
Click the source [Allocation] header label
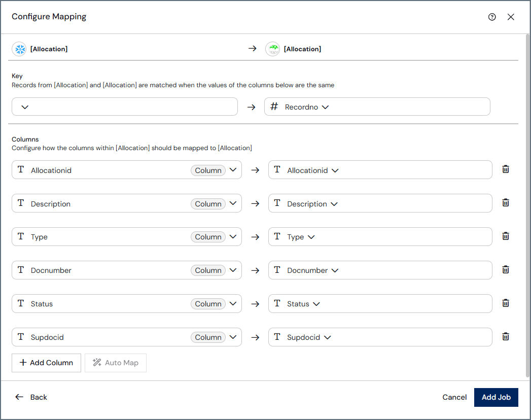click(49, 49)
